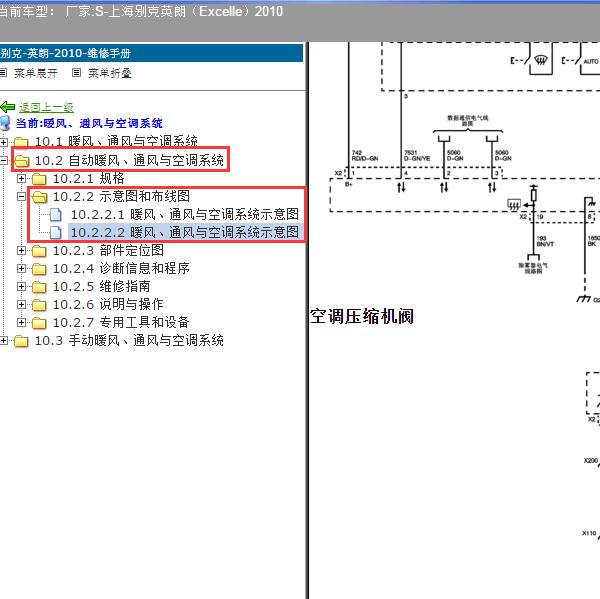Expand the 10.1 暖风、通风与空调系统 node
The height and width of the screenshot is (599, 600).
click(x=3, y=142)
